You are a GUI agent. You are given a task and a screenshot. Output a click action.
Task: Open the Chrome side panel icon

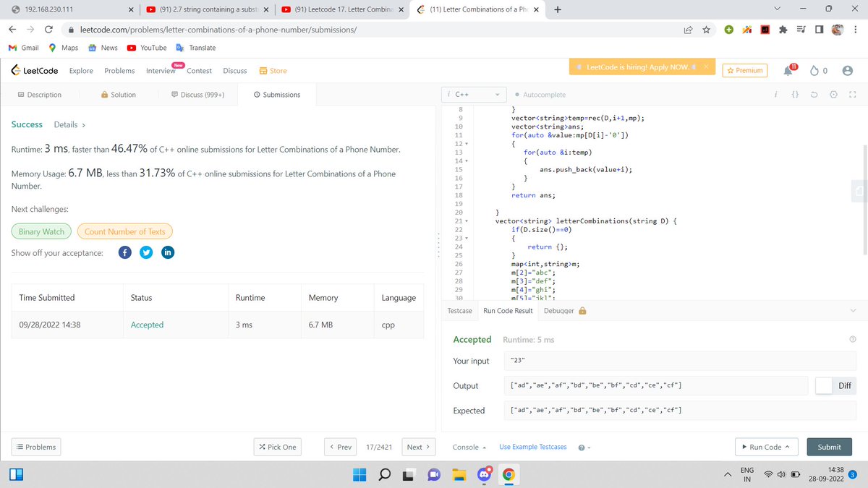click(x=819, y=30)
